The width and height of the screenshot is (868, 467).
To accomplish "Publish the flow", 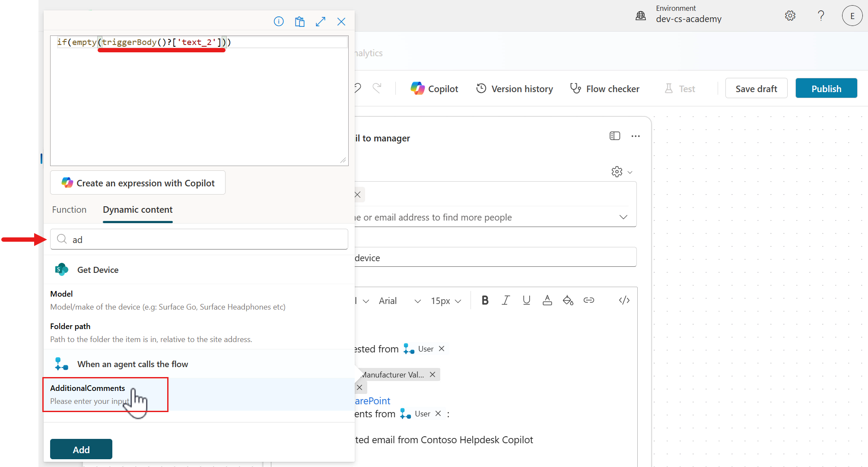I will point(826,88).
